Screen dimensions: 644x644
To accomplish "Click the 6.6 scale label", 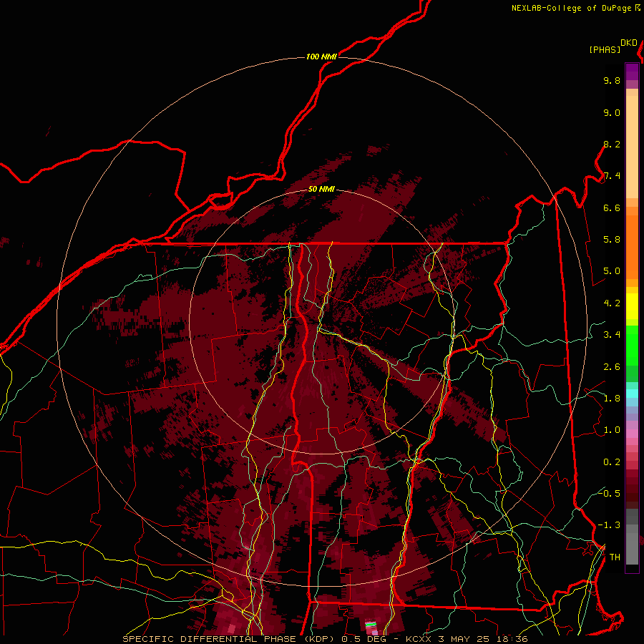I will [x=612, y=208].
